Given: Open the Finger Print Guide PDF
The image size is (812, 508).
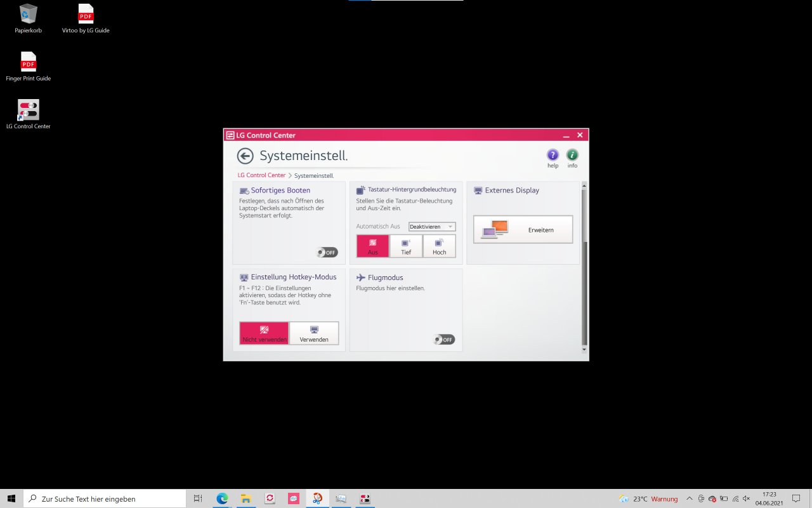Looking at the screenshot, I should pyautogui.click(x=29, y=67).
